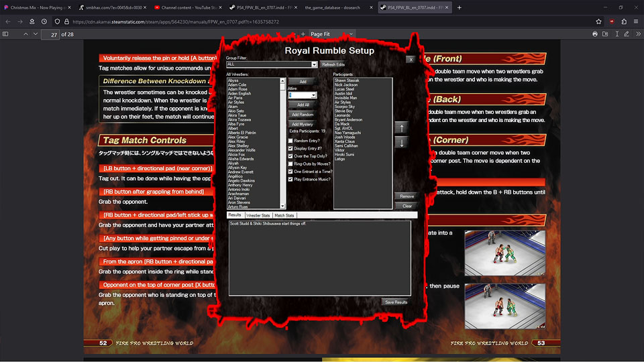Clear the participants list
Image resolution: width=644 pixels, height=362 pixels.
tap(407, 206)
